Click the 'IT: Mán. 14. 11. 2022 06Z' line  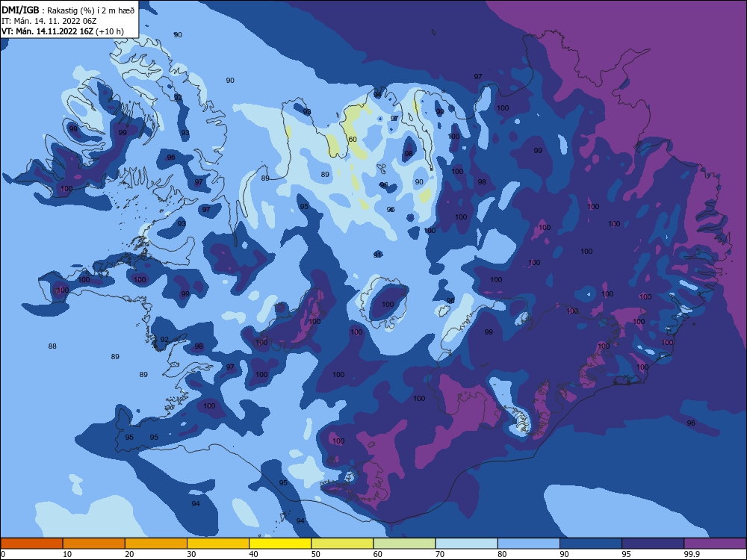point(49,21)
